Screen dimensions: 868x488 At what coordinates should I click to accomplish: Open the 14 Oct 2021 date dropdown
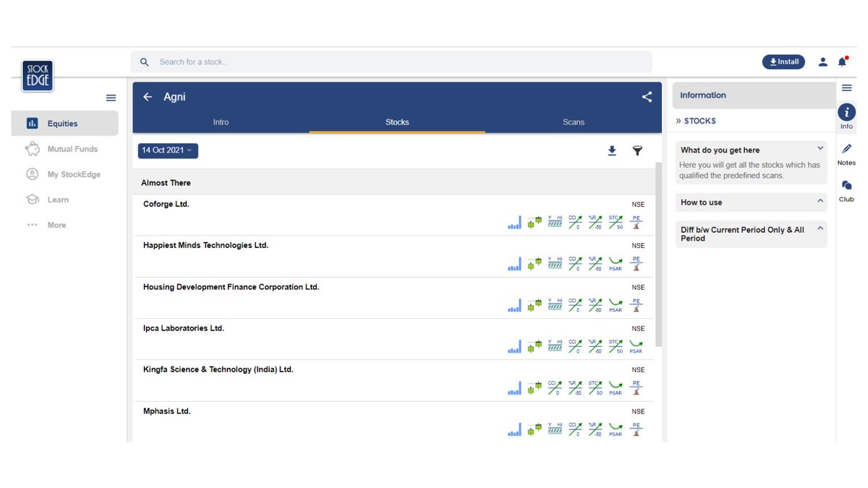pyautogui.click(x=168, y=150)
